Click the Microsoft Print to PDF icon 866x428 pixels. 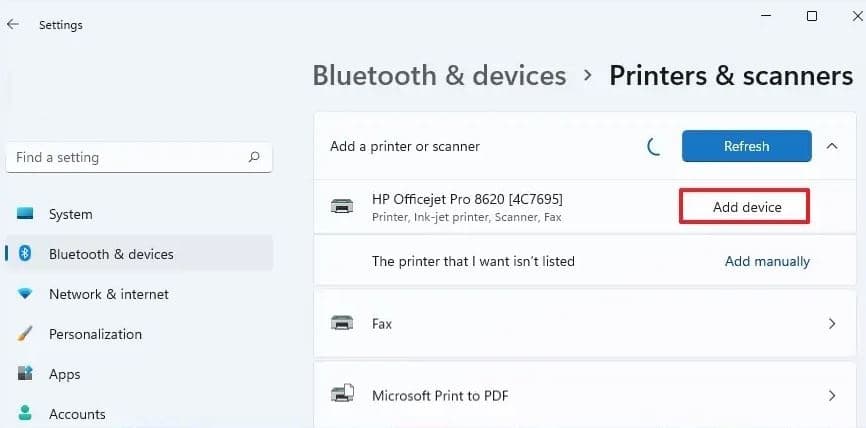(x=341, y=395)
